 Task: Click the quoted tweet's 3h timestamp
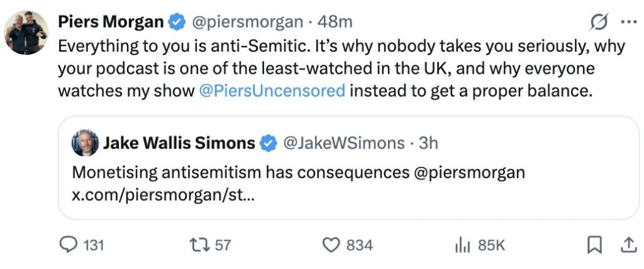[x=428, y=143]
